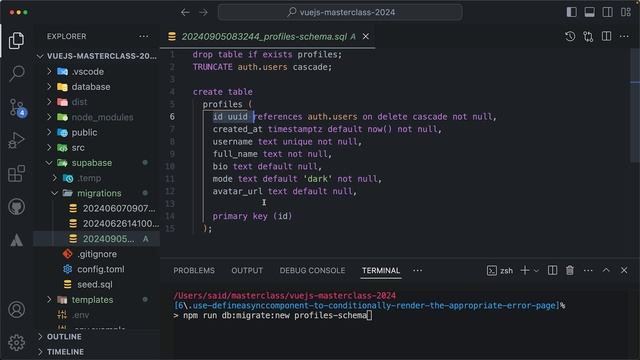
Task: Go back using the navigation arrow
Action: coord(185,12)
